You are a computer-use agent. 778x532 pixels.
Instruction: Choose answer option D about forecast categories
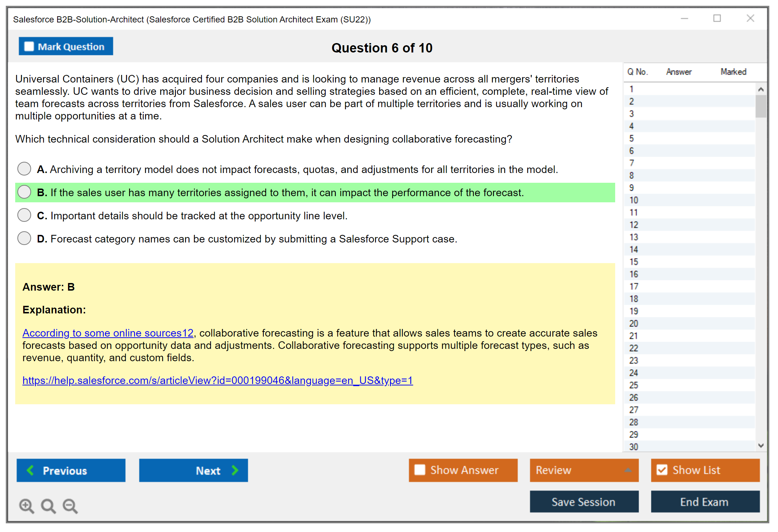pos(24,238)
